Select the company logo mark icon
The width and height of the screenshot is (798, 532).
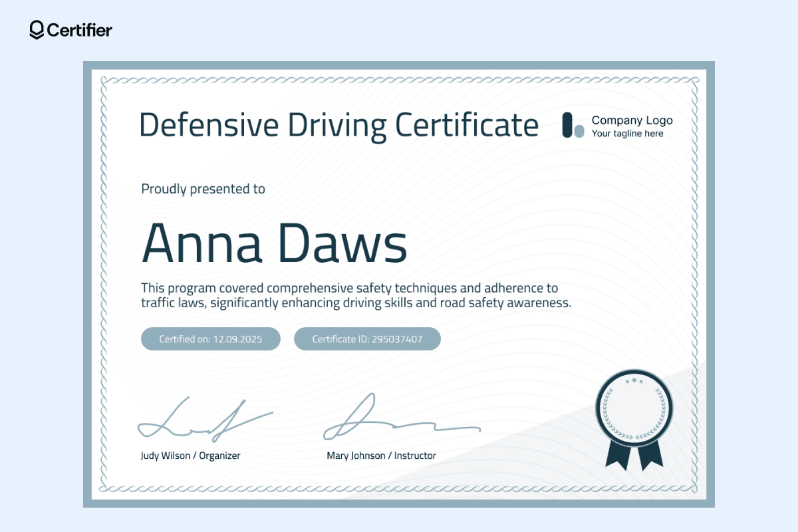573,125
